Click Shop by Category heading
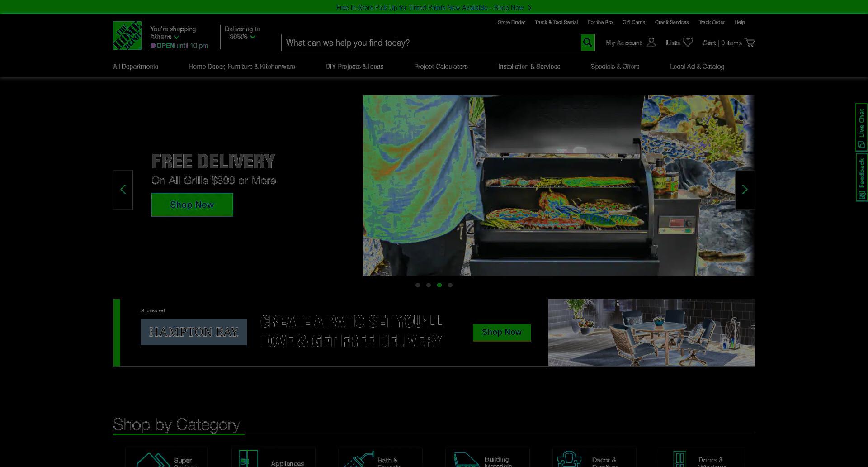 pyautogui.click(x=176, y=424)
